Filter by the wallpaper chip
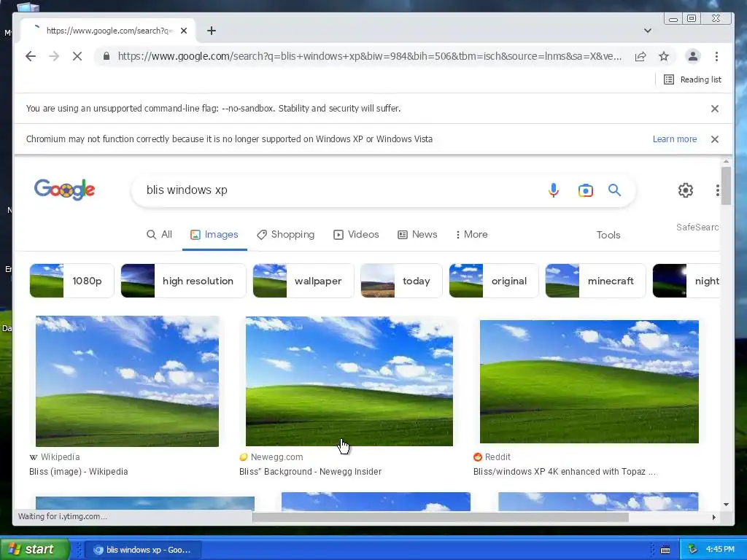 click(303, 281)
